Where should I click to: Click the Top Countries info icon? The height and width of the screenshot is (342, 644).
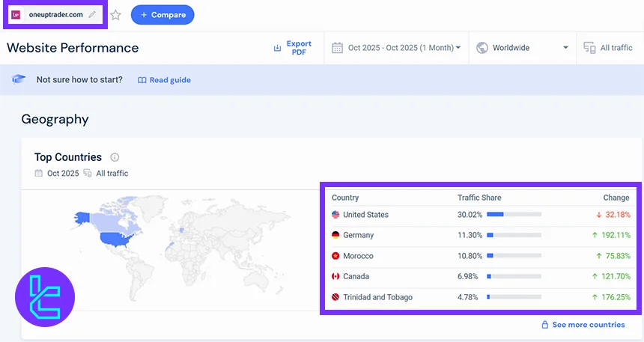pyautogui.click(x=115, y=157)
